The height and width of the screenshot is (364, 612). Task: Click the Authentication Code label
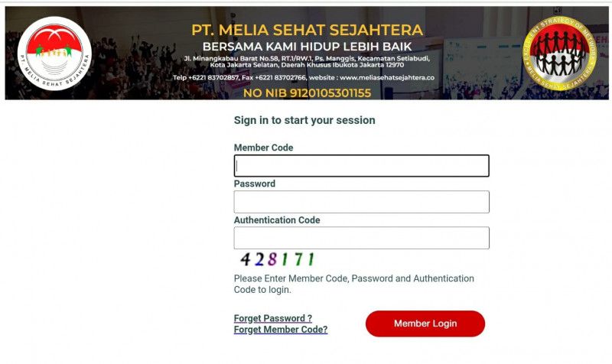277,220
